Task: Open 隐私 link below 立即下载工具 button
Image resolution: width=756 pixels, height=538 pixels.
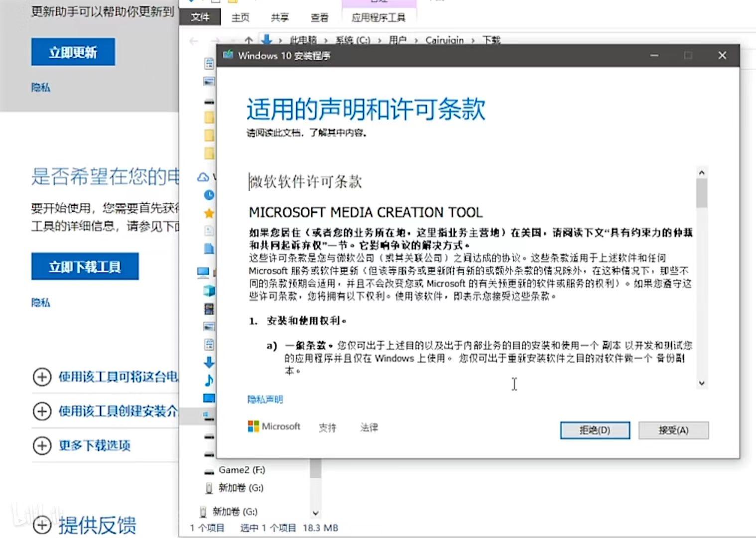Action: [40, 303]
